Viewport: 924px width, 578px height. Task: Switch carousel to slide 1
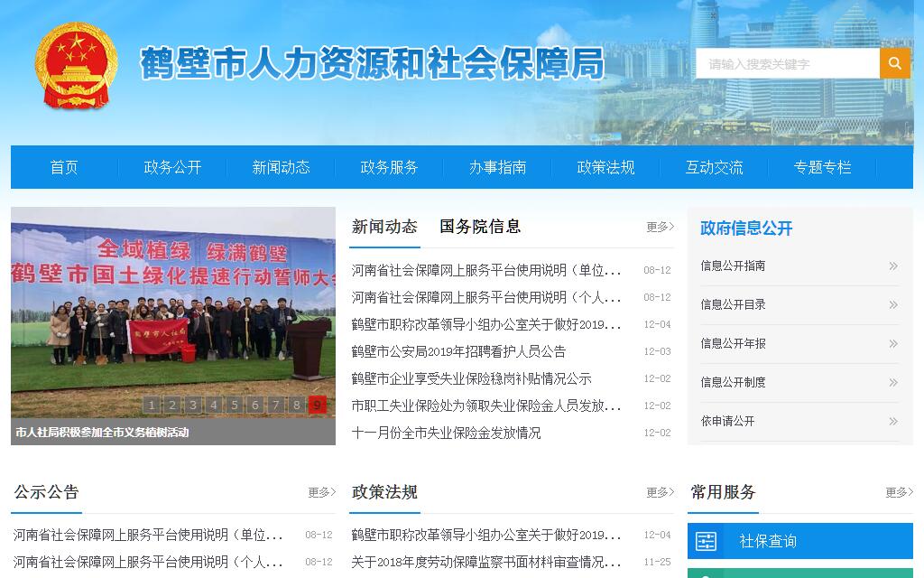pos(151,405)
